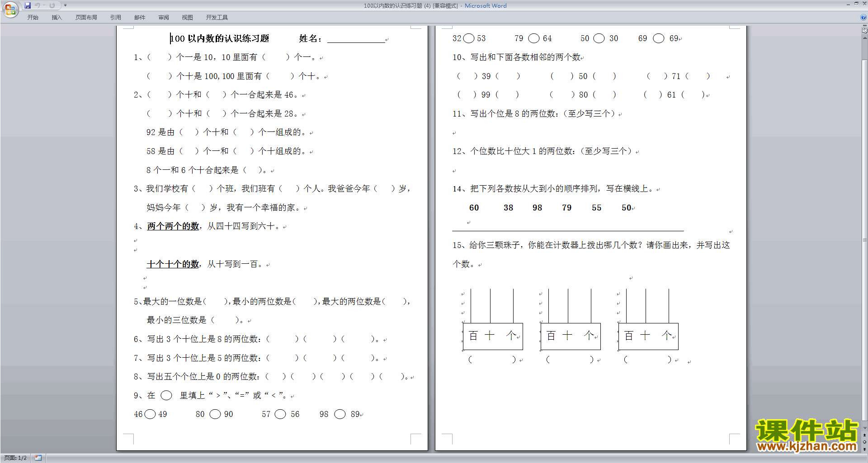Screen dimensions: 868x463
Task: Click question 10 text 写出和下面各数相邻的两个数
Action: (x=525, y=57)
